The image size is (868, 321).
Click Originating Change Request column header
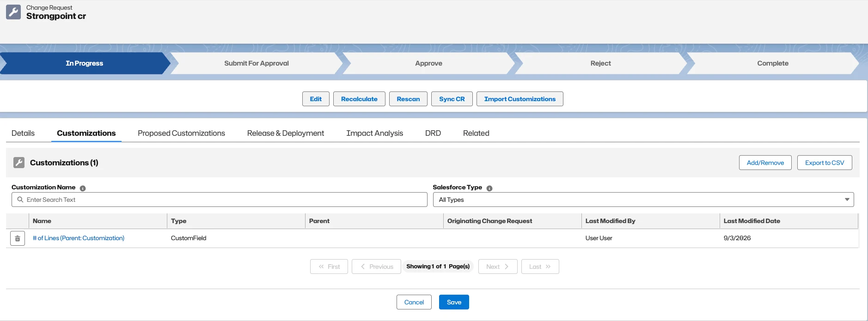tap(512, 221)
